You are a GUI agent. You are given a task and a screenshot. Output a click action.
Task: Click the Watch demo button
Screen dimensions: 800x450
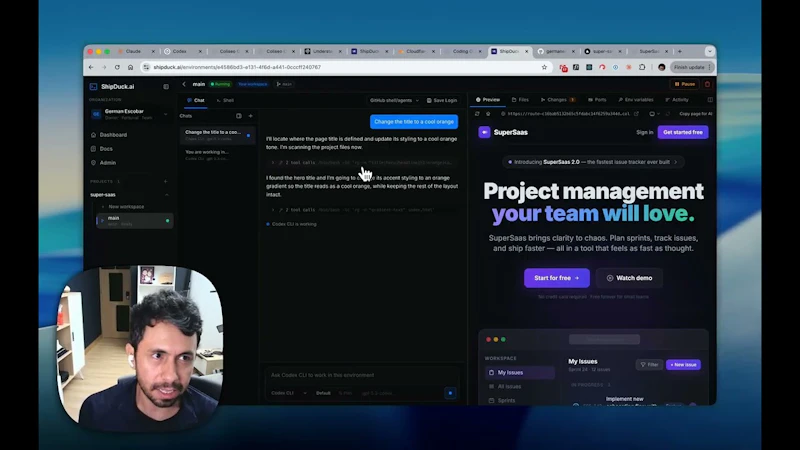629,278
